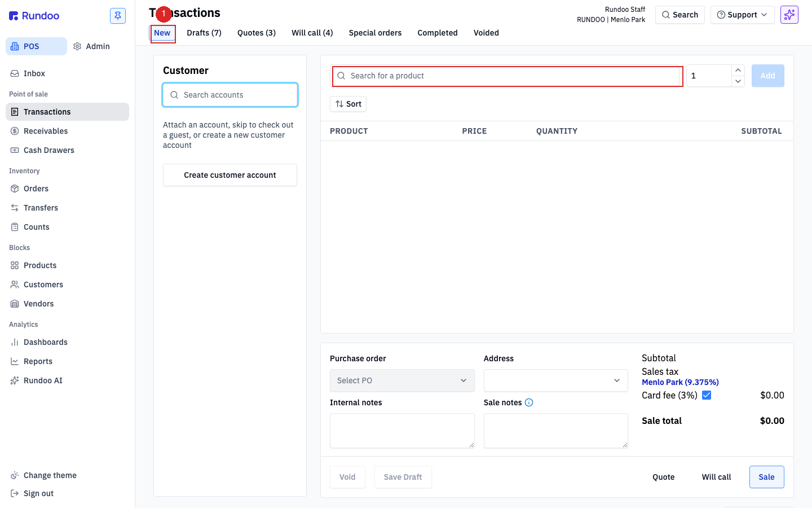Decrease quantity with the down arrow
Image resolution: width=812 pixels, height=508 pixels.
pyautogui.click(x=738, y=81)
